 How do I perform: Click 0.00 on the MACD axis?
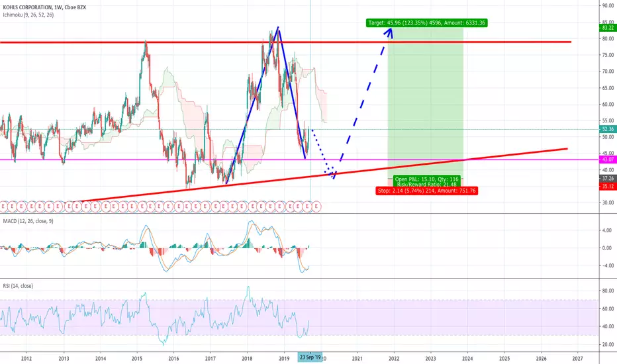coord(607,248)
